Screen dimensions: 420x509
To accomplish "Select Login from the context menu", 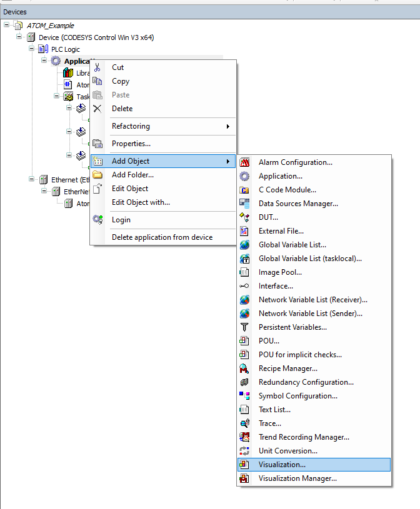I will click(121, 220).
